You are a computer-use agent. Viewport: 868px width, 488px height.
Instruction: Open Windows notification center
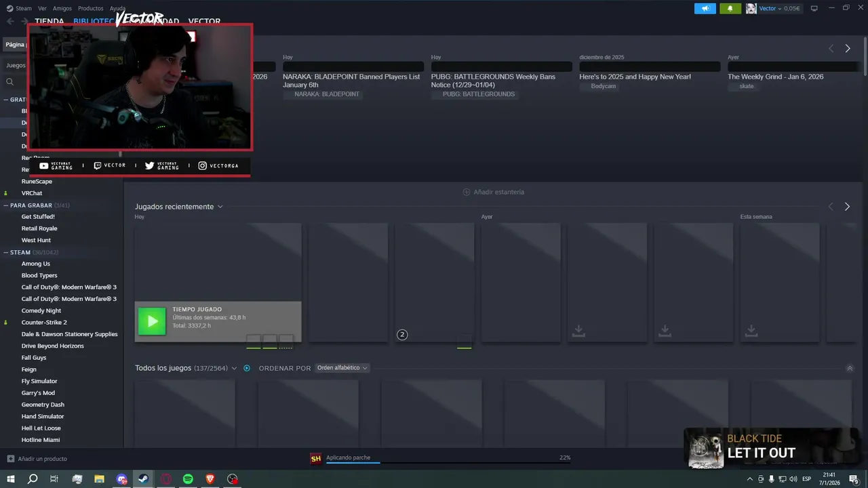(x=854, y=479)
